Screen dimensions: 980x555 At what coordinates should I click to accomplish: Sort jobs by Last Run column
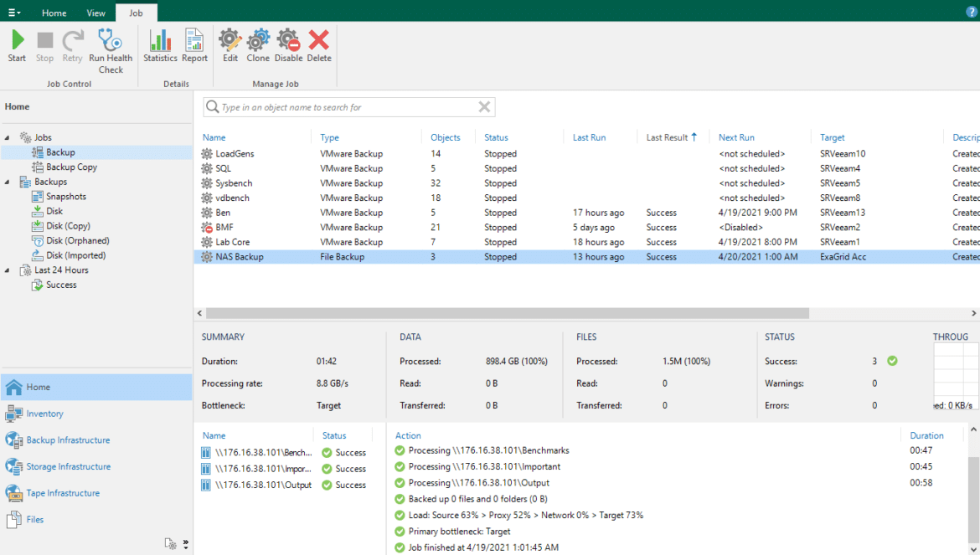coord(589,137)
